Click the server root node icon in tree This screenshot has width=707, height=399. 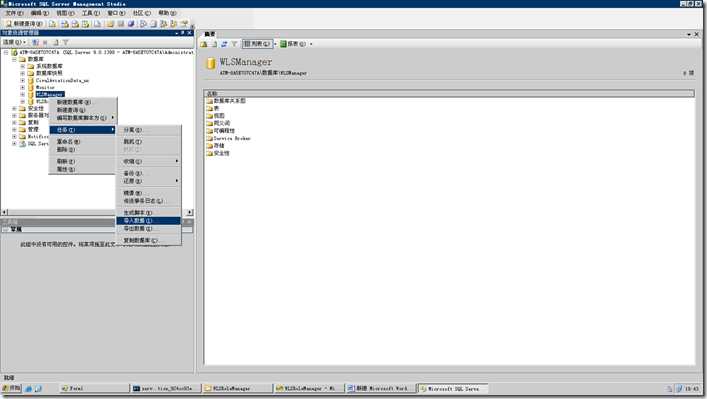14,52
